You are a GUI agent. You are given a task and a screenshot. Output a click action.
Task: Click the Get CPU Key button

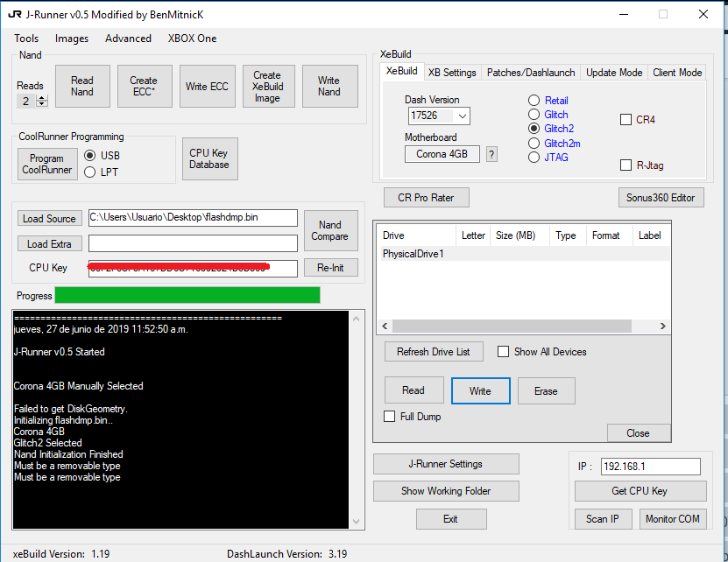point(640,491)
